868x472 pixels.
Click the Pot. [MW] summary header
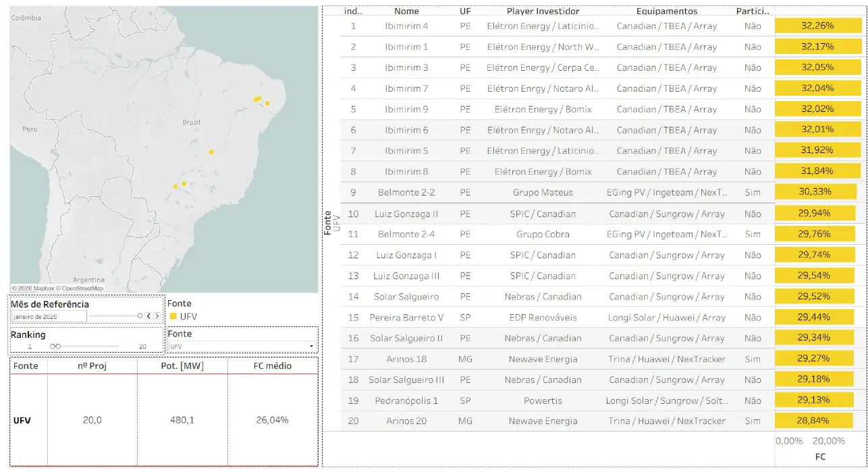182,365
